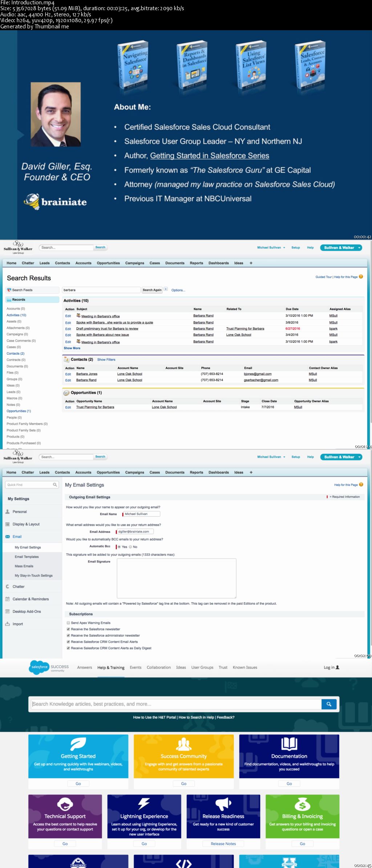Screen dimensions: 372x868
Task: Click the Desktop Add-Ons icon
Action: (x=8, y=611)
